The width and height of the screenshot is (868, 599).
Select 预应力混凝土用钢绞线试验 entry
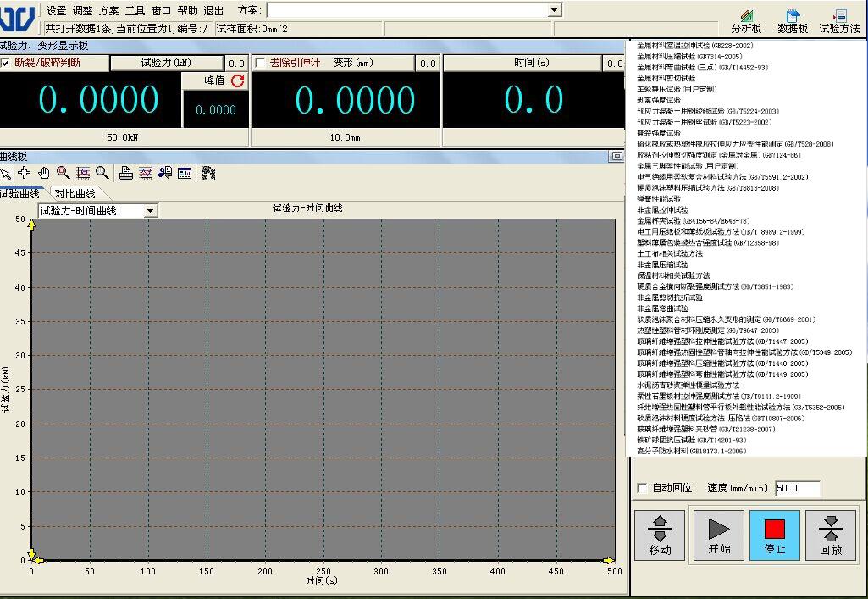pos(707,111)
